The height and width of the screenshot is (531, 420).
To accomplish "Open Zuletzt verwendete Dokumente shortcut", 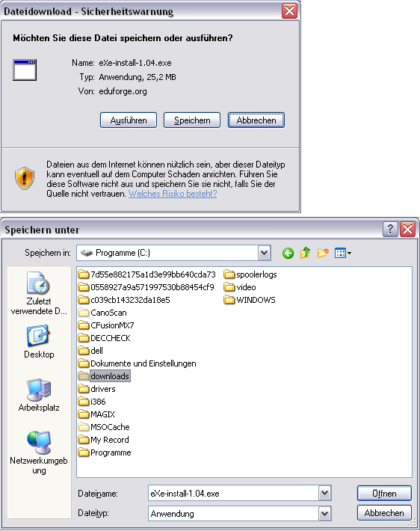I will (39, 293).
